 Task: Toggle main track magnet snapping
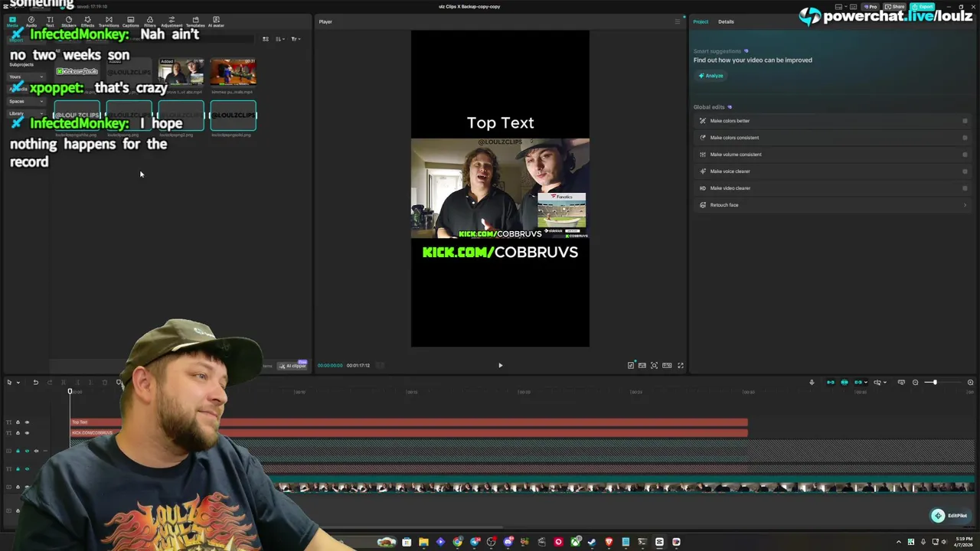(831, 382)
